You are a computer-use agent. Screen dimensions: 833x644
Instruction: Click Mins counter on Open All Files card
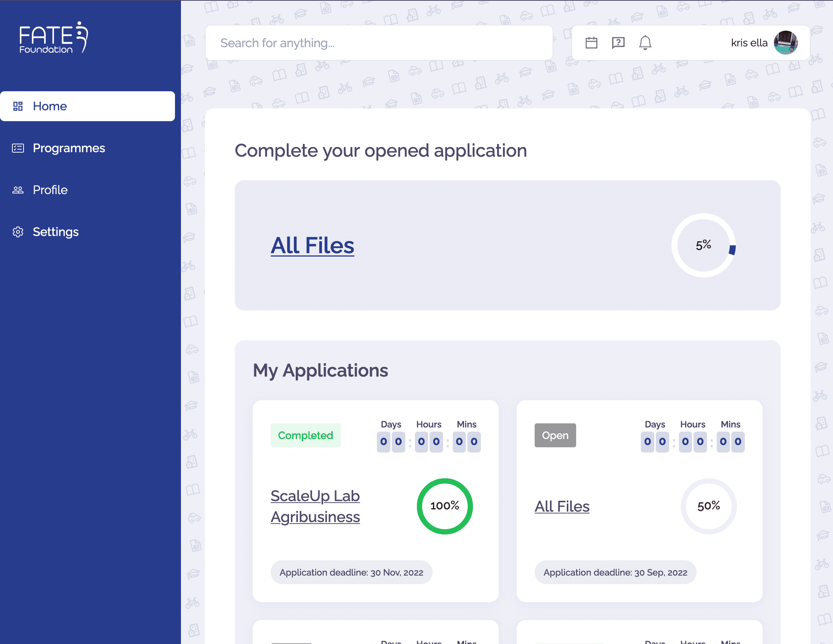(731, 442)
